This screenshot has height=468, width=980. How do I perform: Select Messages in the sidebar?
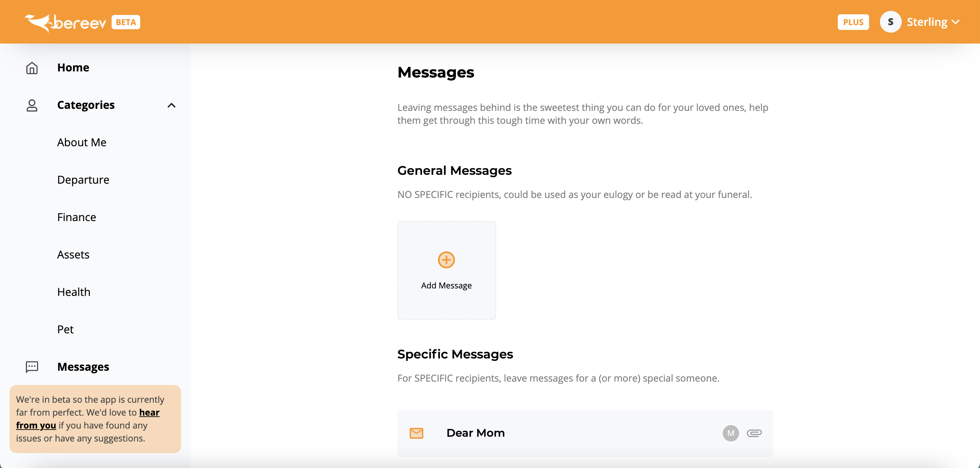click(x=83, y=367)
